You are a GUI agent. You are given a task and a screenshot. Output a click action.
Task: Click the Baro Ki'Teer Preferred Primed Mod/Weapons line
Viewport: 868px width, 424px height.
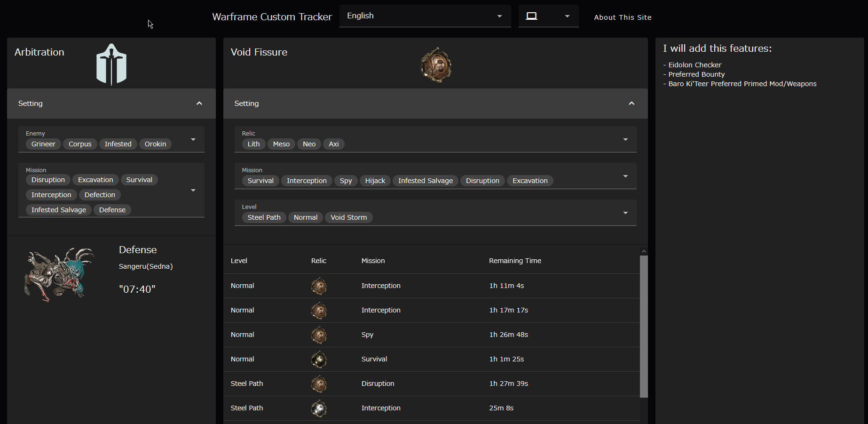740,84
